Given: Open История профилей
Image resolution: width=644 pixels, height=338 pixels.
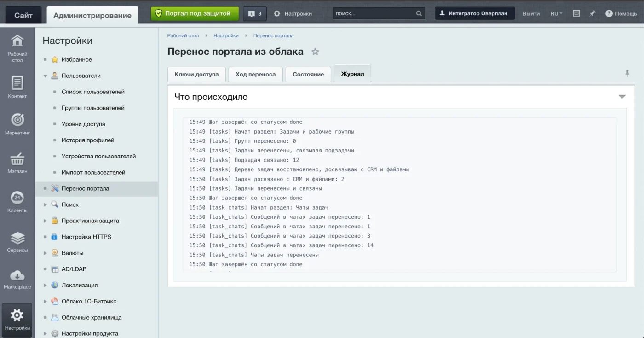Looking at the screenshot, I should pyautogui.click(x=88, y=140).
